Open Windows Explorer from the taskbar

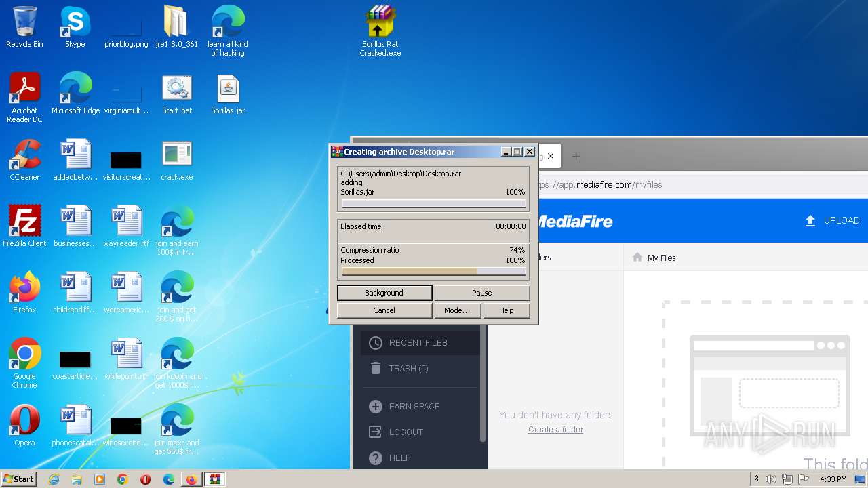point(77,479)
